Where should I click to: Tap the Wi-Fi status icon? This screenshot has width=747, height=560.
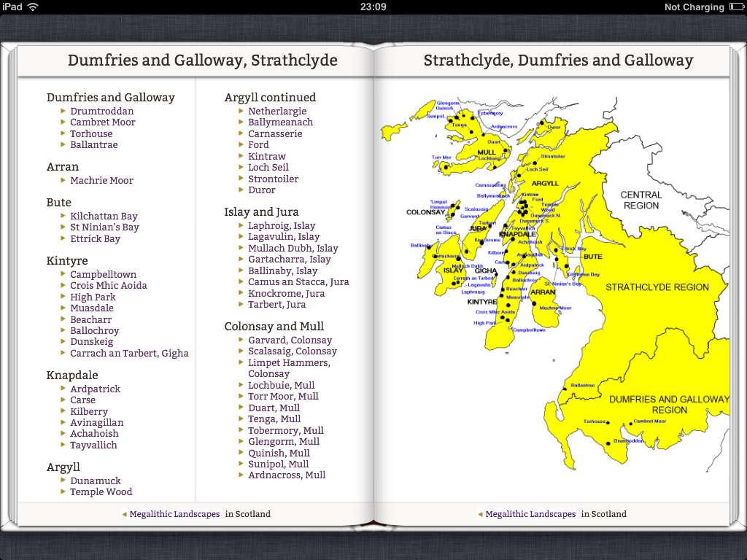(x=33, y=7)
